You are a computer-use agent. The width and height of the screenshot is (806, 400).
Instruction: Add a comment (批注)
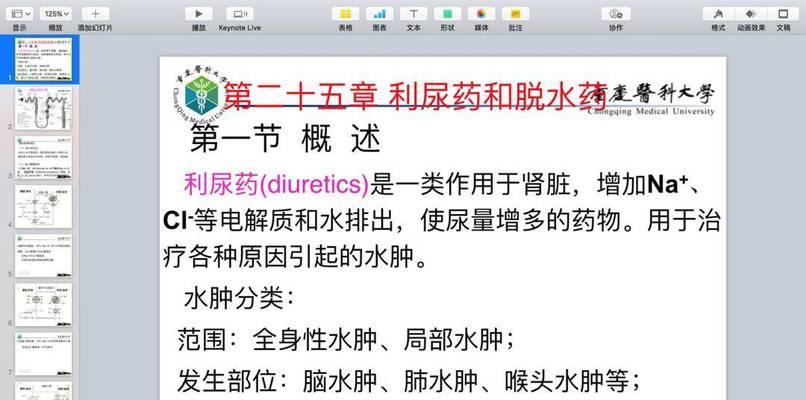pyautogui.click(x=516, y=14)
